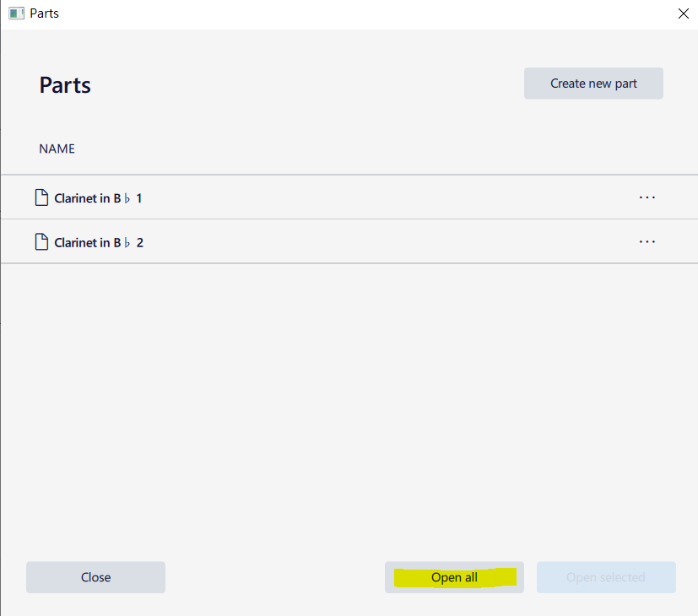This screenshot has width=698, height=616.
Task: Close the Parts window with the X
Action: coord(684,14)
